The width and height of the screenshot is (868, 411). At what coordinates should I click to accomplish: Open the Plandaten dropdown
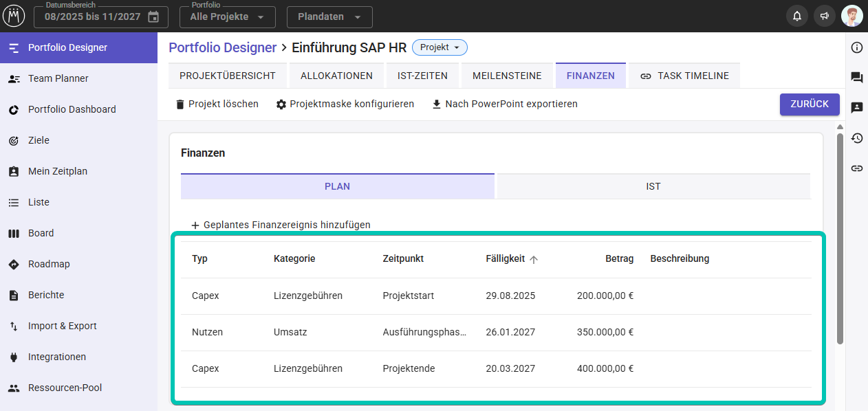point(329,16)
